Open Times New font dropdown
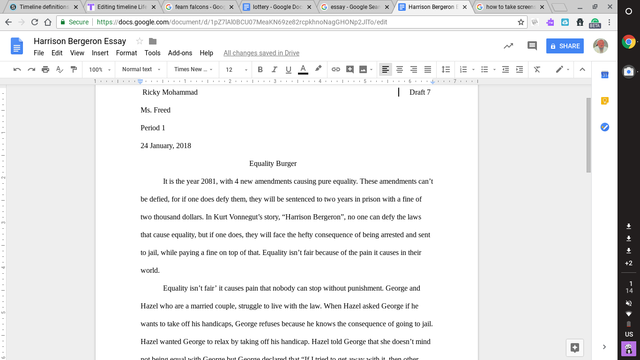 pos(193,70)
